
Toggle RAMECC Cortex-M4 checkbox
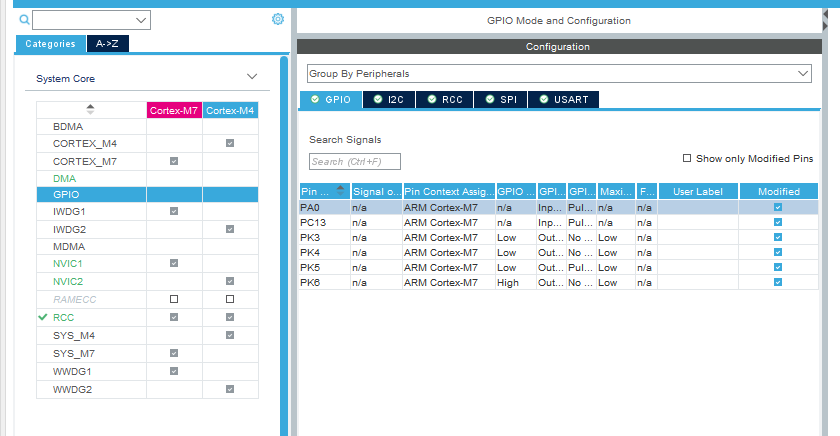point(230,299)
